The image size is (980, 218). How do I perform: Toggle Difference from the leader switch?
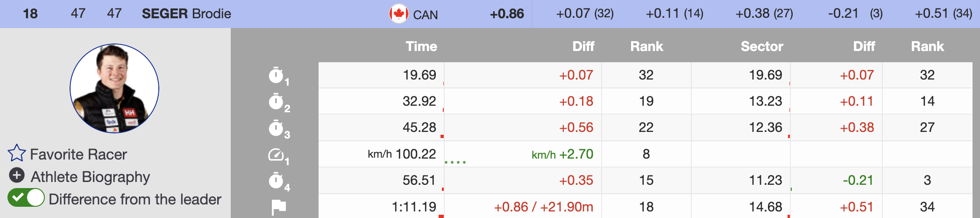coord(26,198)
